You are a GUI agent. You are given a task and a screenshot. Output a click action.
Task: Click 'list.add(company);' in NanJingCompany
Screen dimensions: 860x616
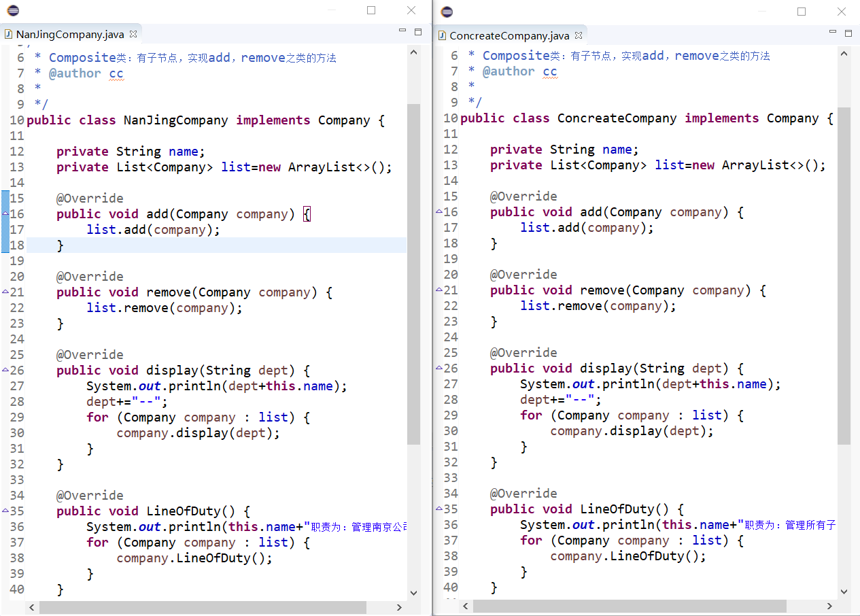tap(154, 230)
